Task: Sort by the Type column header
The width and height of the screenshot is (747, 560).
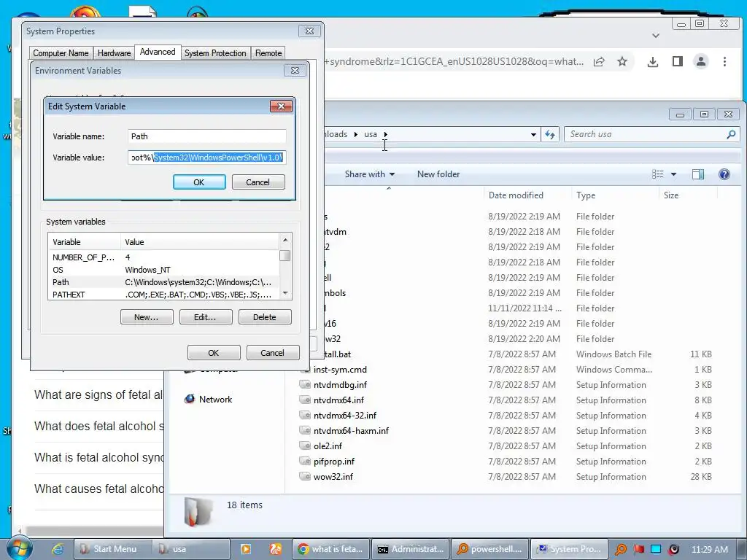Action: pos(586,195)
